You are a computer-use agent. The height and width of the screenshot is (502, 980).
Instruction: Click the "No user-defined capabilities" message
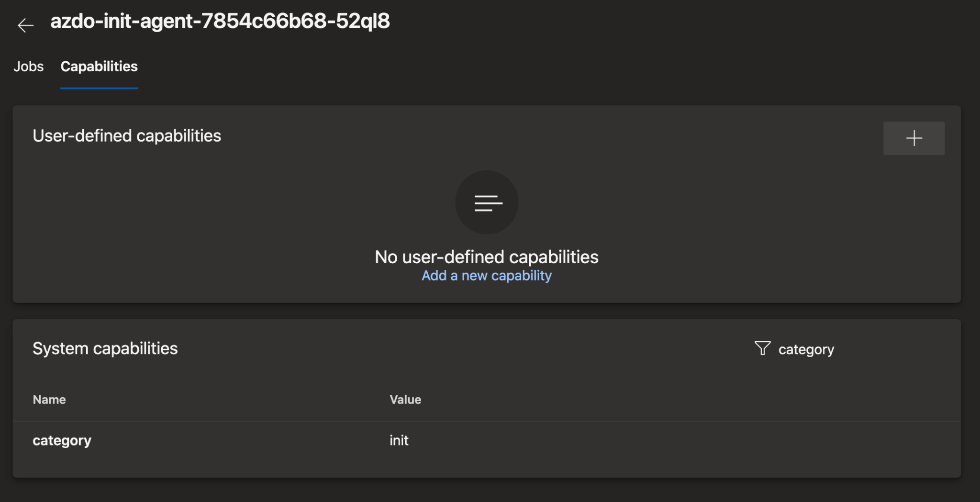click(x=487, y=257)
